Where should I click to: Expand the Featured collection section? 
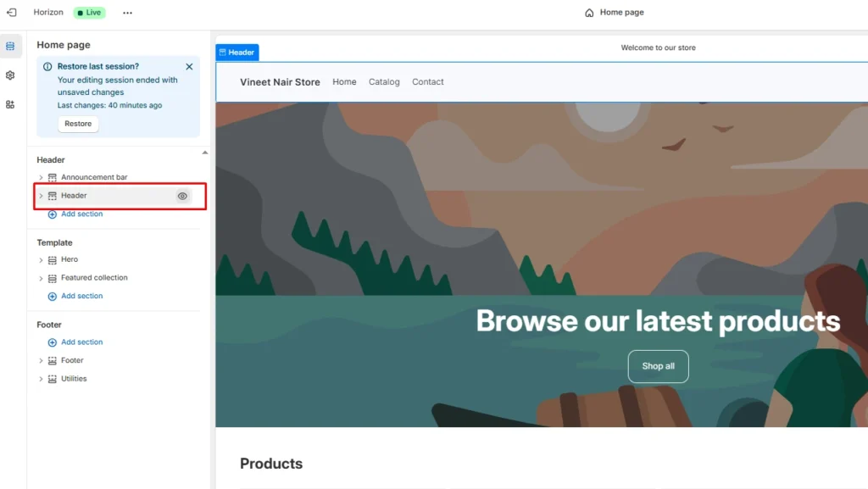[41, 277]
